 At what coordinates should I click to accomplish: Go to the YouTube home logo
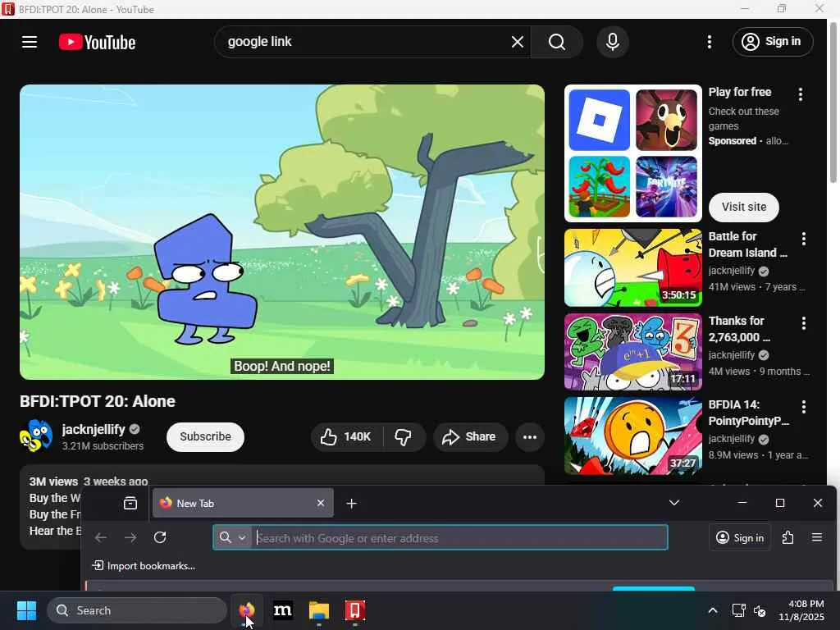97,43
